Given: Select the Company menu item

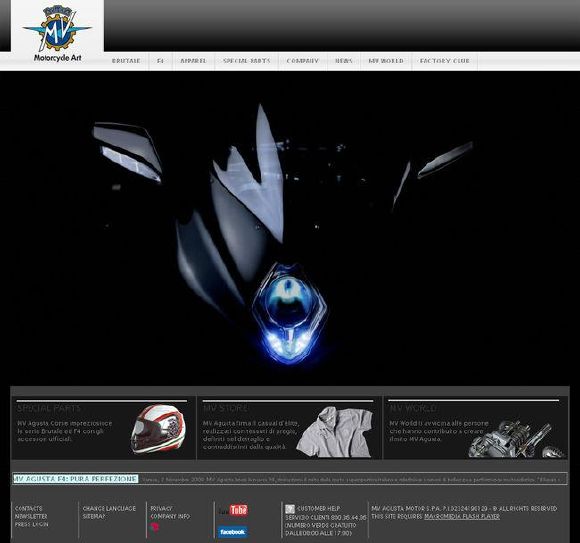Looking at the screenshot, I should coord(303,61).
